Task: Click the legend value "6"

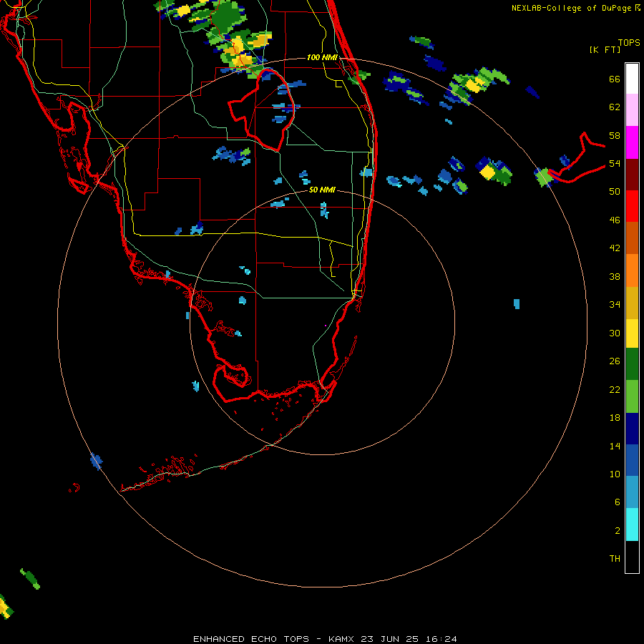Action: (618, 502)
